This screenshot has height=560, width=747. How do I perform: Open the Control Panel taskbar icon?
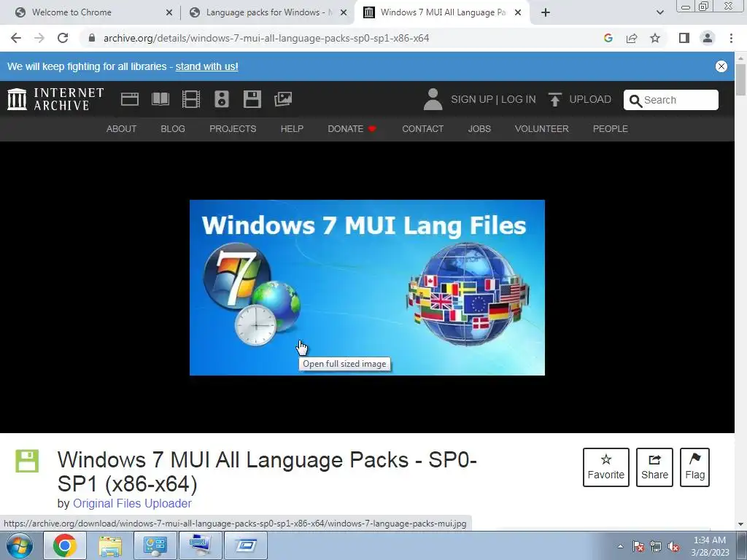click(x=155, y=545)
